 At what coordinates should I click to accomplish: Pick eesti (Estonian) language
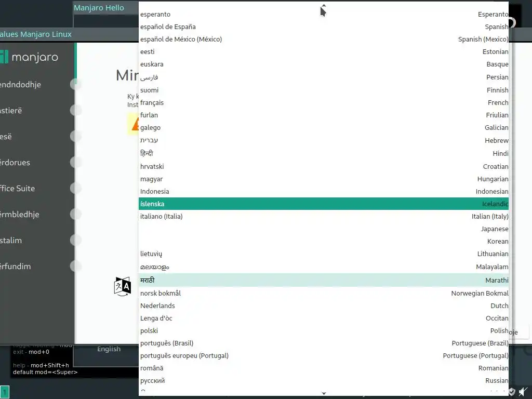point(324,52)
